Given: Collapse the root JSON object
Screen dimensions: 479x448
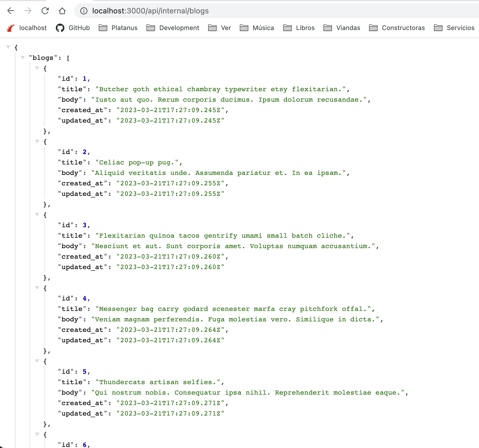Looking at the screenshot, I should pos(8,47).
